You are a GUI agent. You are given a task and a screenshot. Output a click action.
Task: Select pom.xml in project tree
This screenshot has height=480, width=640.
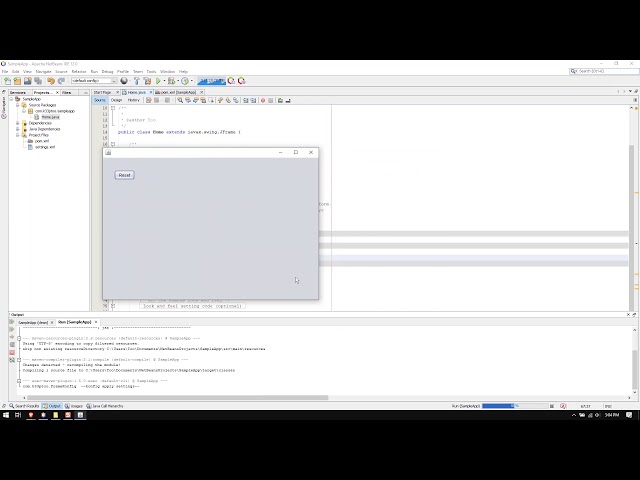click(x=42, y=141)
